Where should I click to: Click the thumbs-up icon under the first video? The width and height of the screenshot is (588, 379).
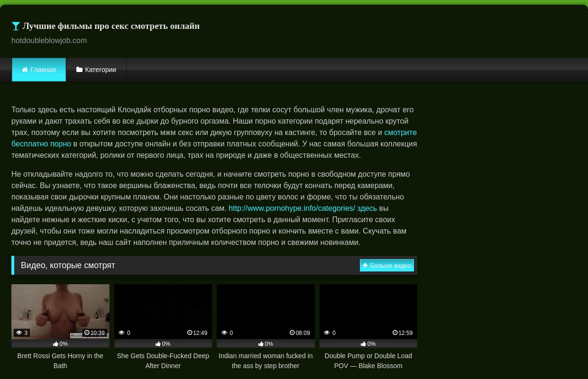(55, 344)
